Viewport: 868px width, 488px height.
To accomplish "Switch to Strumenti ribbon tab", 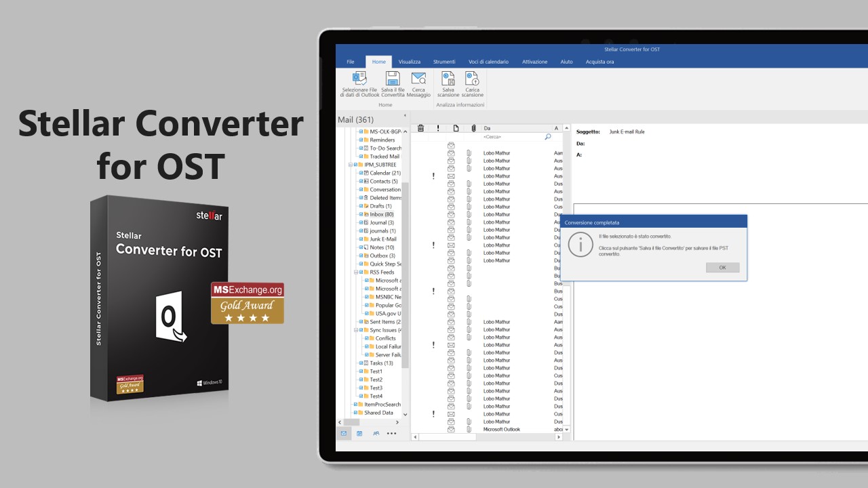I will [445, 62].
